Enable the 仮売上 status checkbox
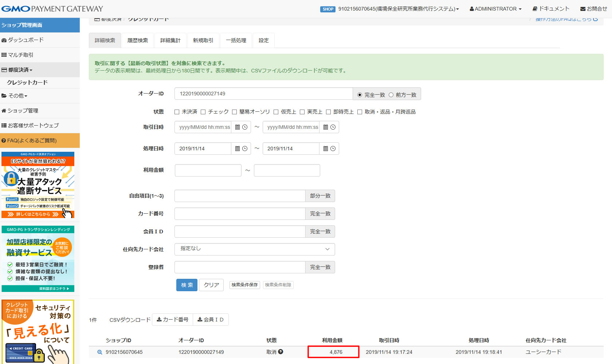612x364 pixels. [x=276, y=112]
